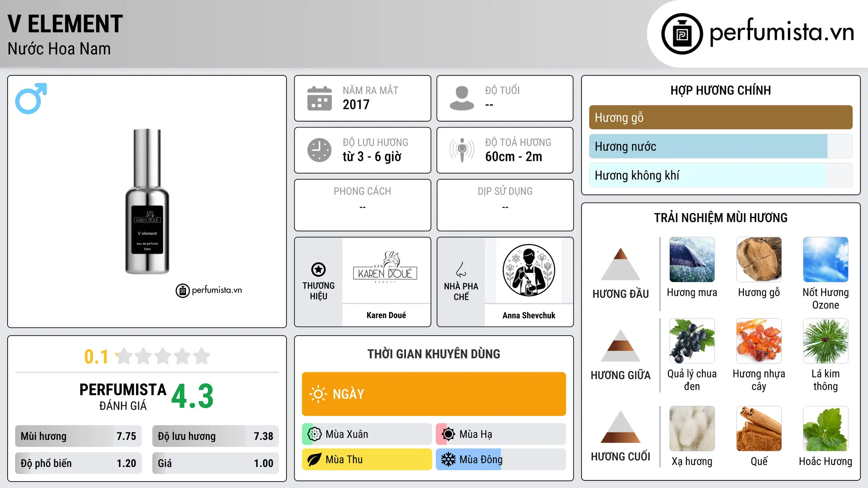
Task: Click the Hương đầu pyramid icon
Action: (620, 263)
